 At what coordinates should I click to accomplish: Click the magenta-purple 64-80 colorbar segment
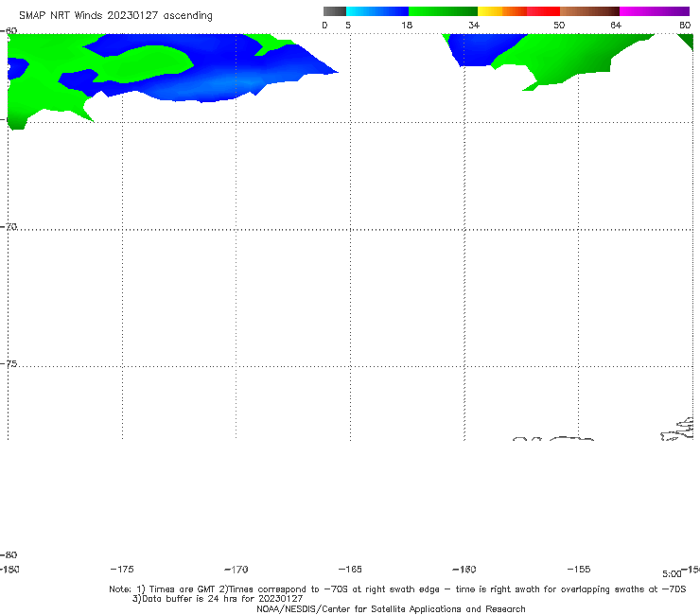[x=655, y=11]
